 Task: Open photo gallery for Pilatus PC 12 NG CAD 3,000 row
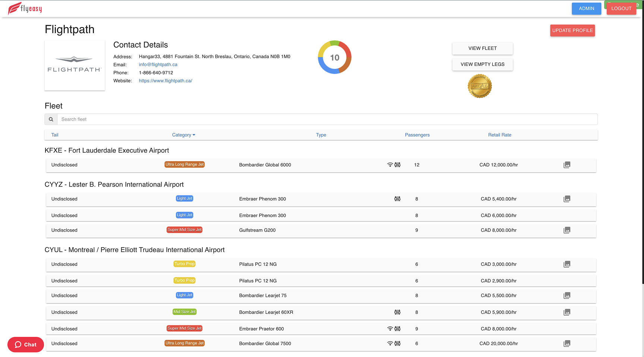pos(567,264)
